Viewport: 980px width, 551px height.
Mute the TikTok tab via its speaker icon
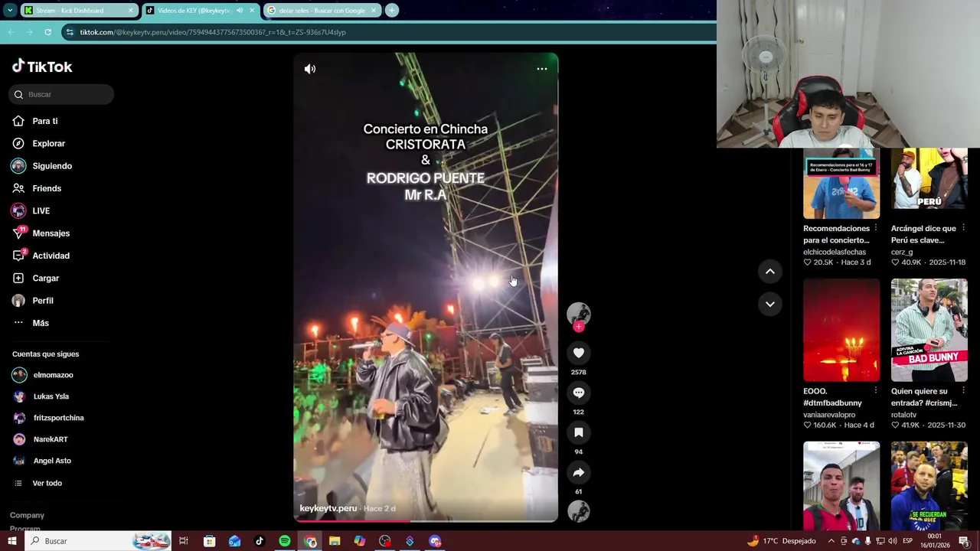(240, 11)
